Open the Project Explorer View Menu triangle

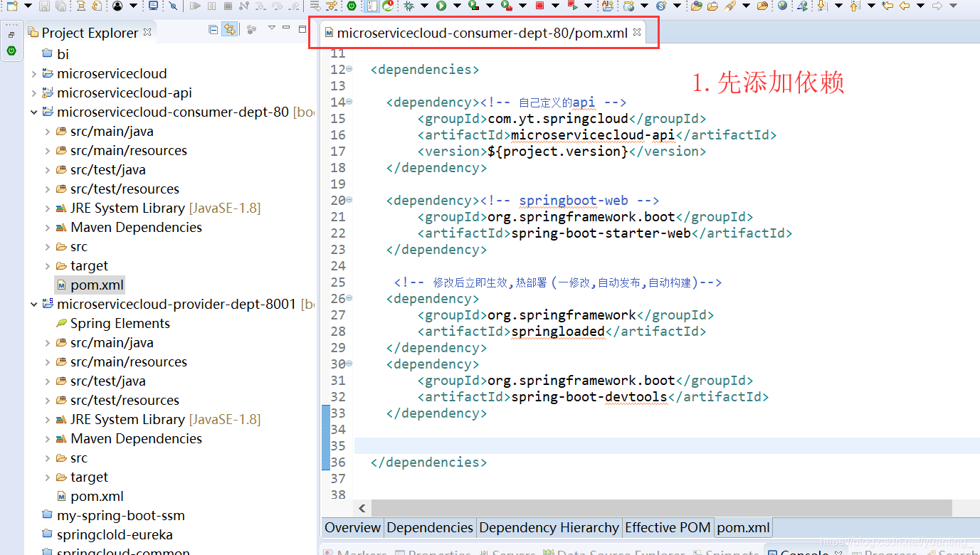[x=271, y=28]
